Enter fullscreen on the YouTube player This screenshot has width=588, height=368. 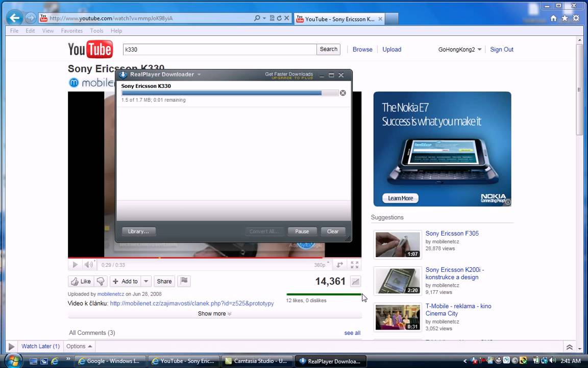click(x=354, y=265)
